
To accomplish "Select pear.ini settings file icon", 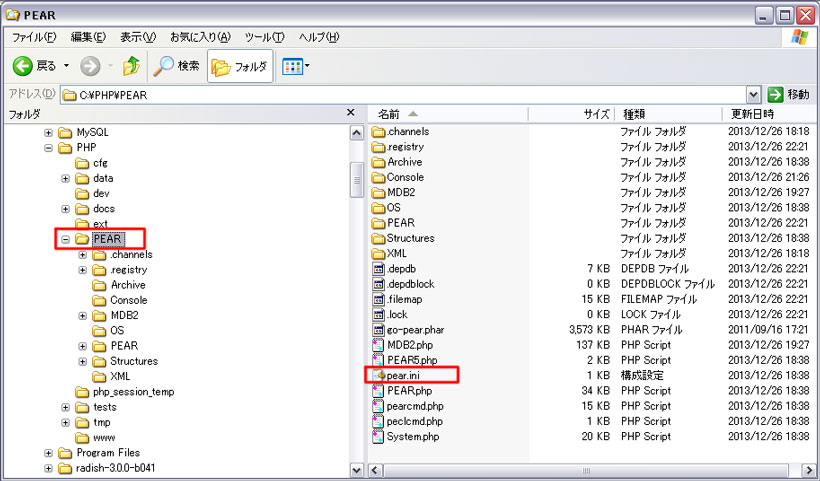I will [378, 375].
